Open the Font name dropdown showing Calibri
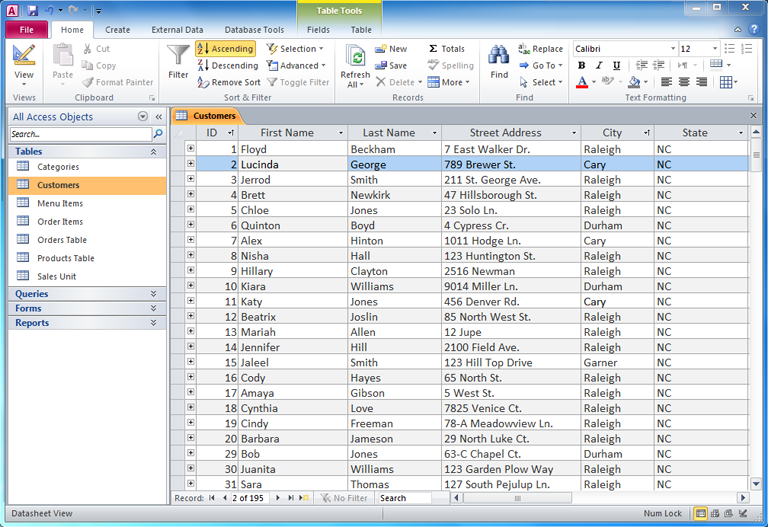The image size is (768, 527). 671,48
